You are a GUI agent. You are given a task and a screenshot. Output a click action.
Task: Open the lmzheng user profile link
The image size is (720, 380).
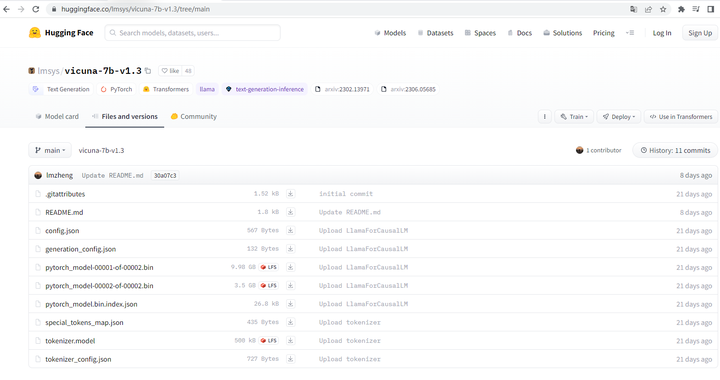tap(59, 175)
